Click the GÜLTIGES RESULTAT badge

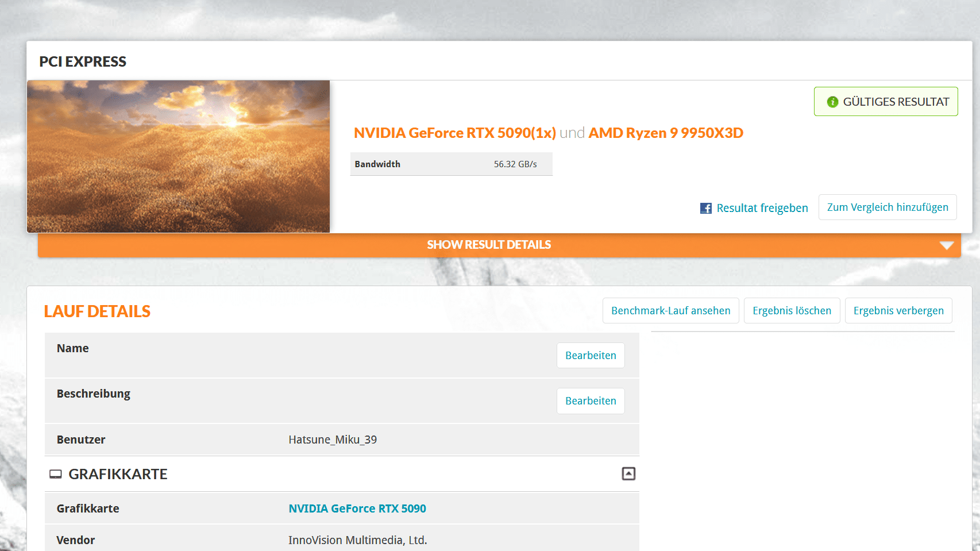coord(886,102)
